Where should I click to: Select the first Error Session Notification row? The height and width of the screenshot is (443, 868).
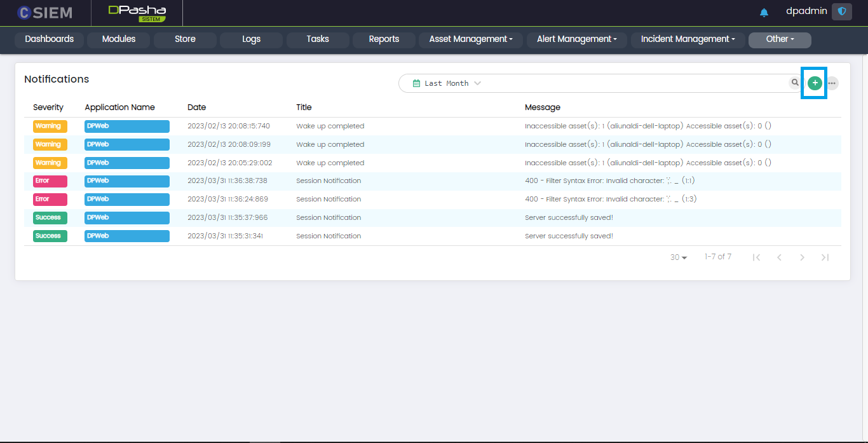(329, 181)
